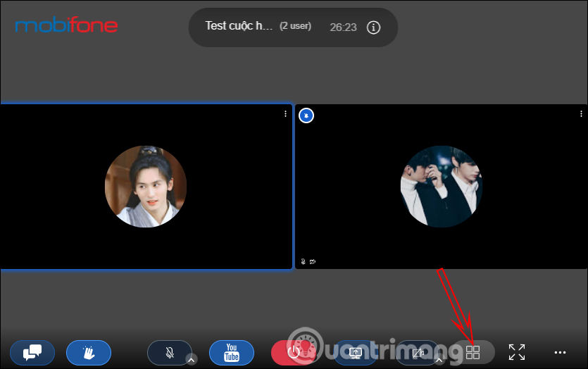Start screen sharing

355,353
